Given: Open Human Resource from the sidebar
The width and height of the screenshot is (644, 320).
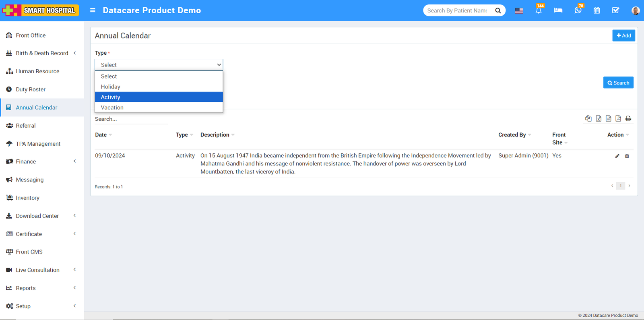Looking at the screenshot, I should coord(37,71).
